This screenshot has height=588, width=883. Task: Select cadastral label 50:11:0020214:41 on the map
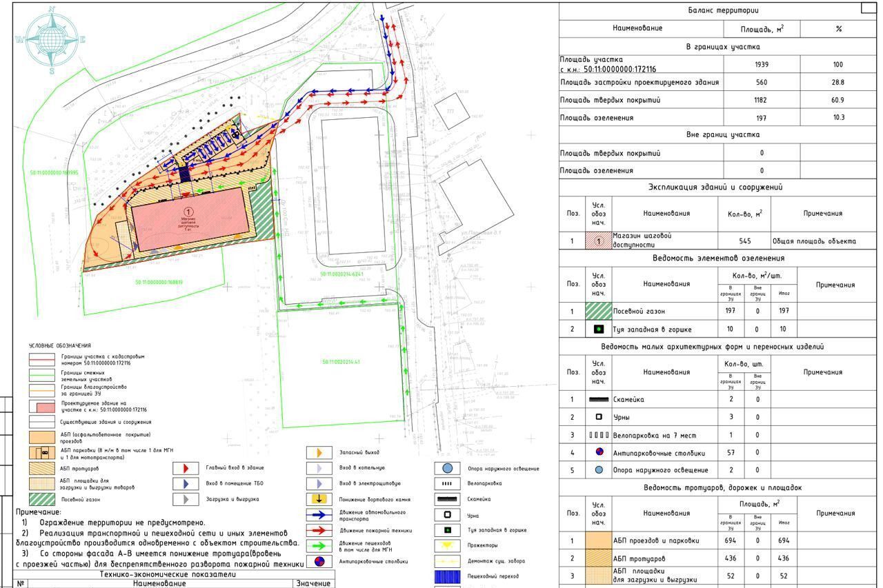pyautogui.click(x=341, y=362)
